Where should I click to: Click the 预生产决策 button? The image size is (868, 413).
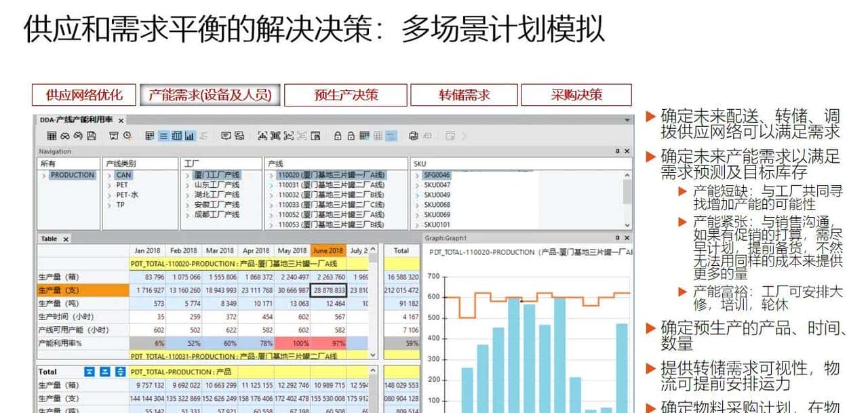[x=347, y=95]
